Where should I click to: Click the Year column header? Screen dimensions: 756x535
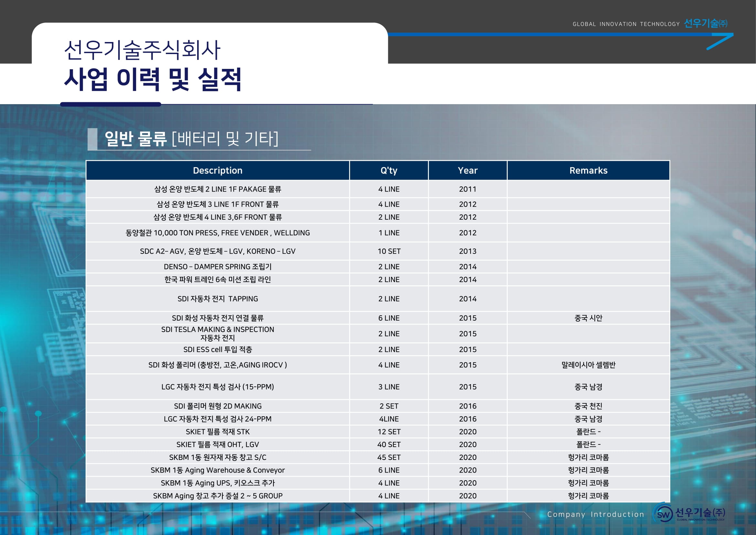point(467,170)
